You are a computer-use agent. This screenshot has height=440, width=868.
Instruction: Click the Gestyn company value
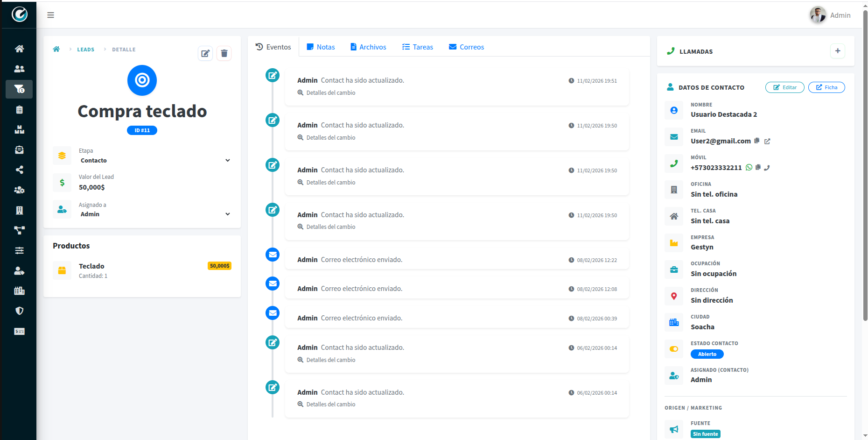point(702,247)
